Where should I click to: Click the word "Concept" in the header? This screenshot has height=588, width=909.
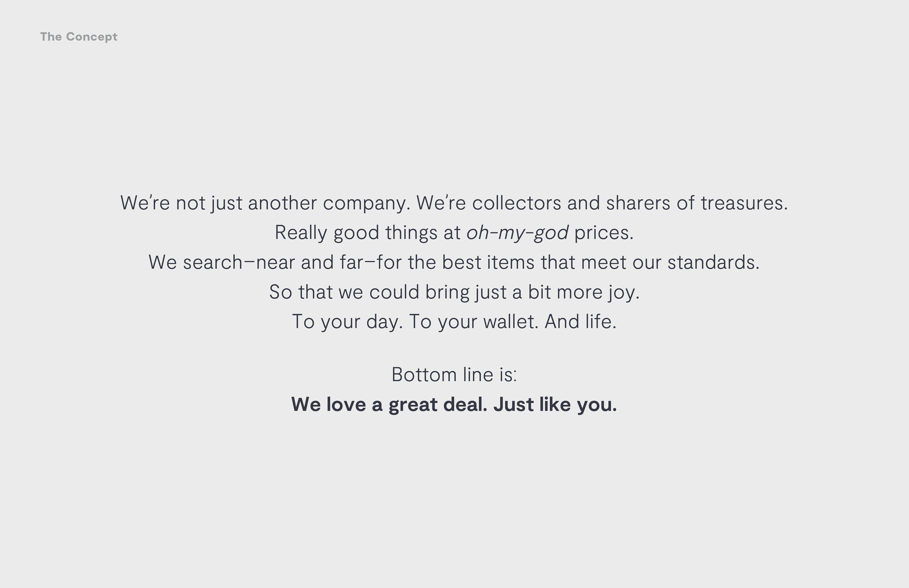click(x=92, y=37)
